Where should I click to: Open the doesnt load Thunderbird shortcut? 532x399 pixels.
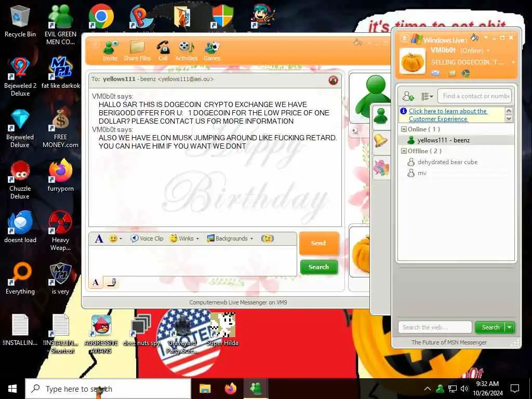click(x=20, y=227)
